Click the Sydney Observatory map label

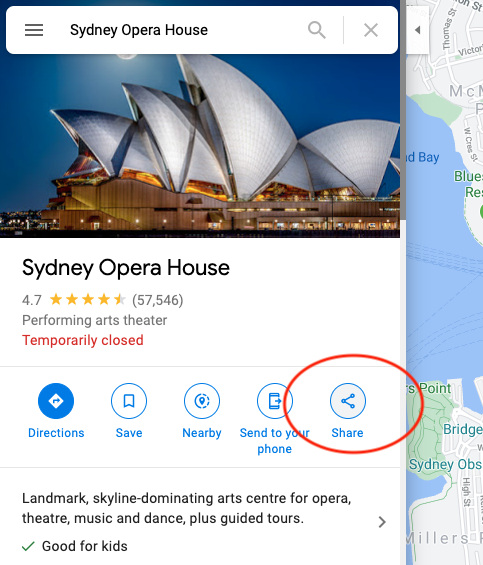(446, 465)
